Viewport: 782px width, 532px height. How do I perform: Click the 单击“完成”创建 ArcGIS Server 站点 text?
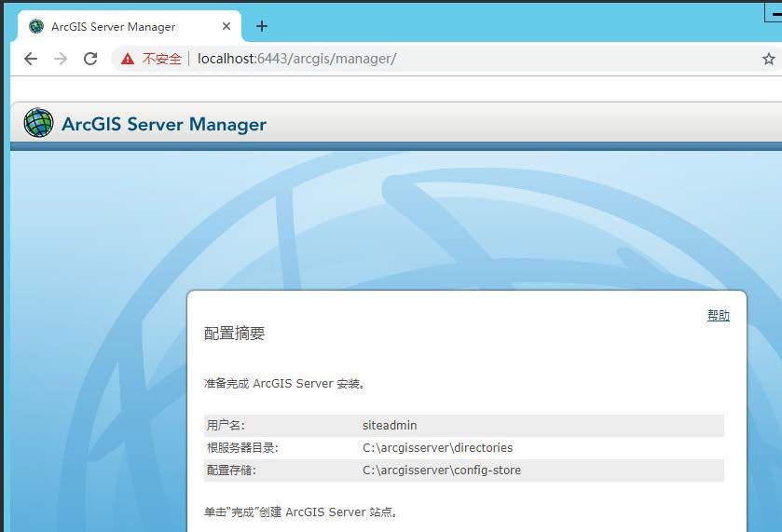pos(301,512)
